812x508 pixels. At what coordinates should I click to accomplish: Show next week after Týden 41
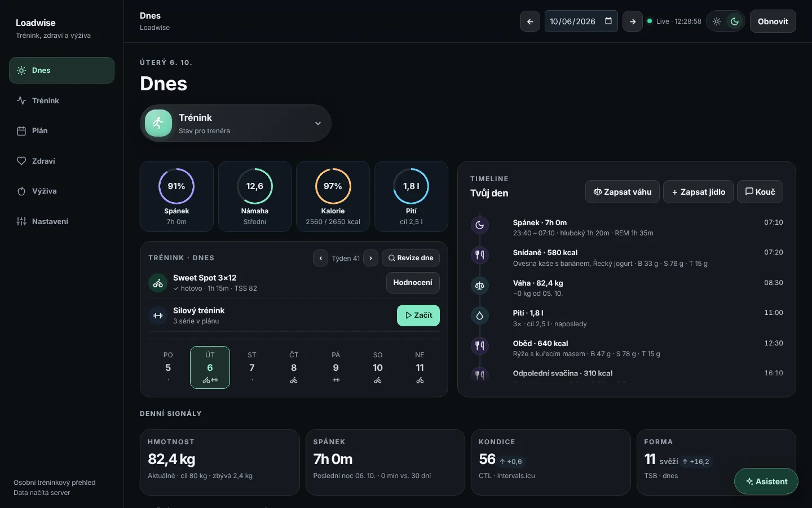370,258
